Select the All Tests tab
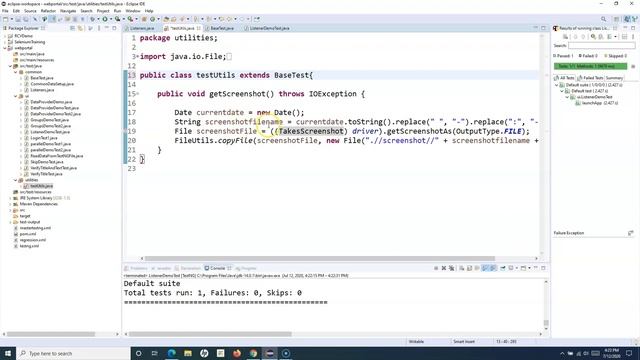This screenshot has width=640, height=360. pyautogui.click(x=564, y=78)
